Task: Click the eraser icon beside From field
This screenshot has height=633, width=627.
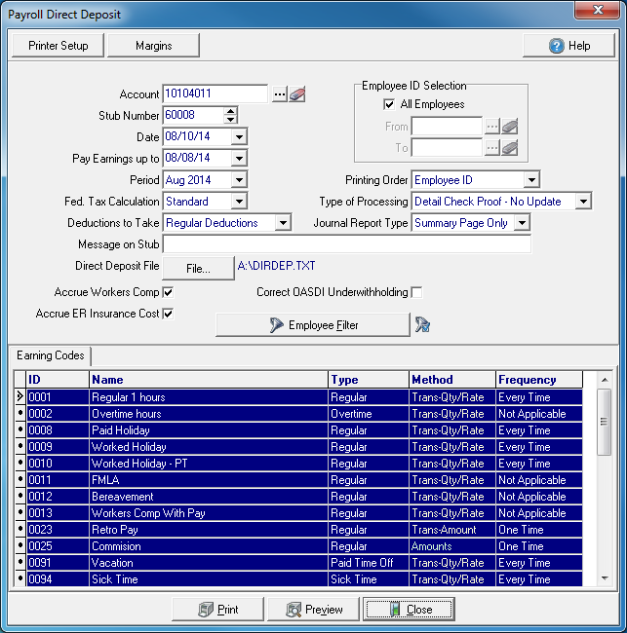Action: [510, 126]
